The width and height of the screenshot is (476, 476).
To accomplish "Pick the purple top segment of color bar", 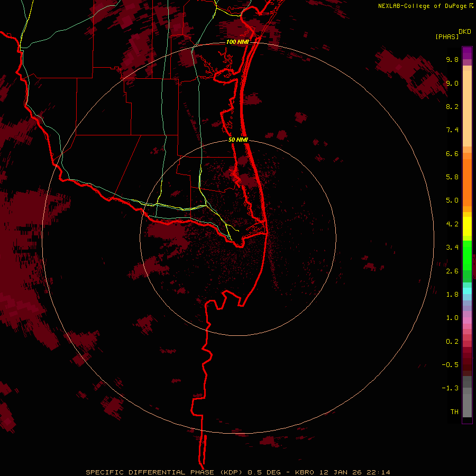I will pos(467,53).
